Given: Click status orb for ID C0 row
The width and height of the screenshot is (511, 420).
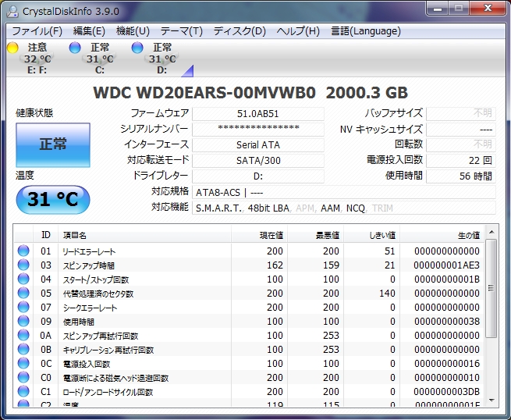Looking at the screenshot, I should click(x=23, y=377).
